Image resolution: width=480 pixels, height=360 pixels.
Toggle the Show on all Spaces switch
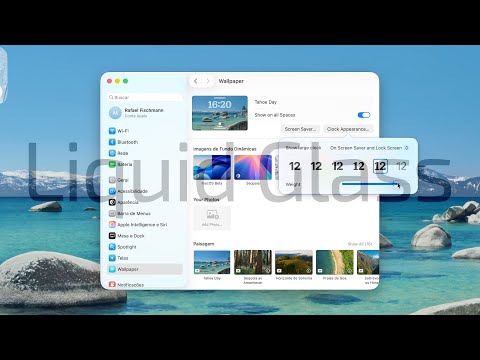pyautogui.click(x=364, y=115)
